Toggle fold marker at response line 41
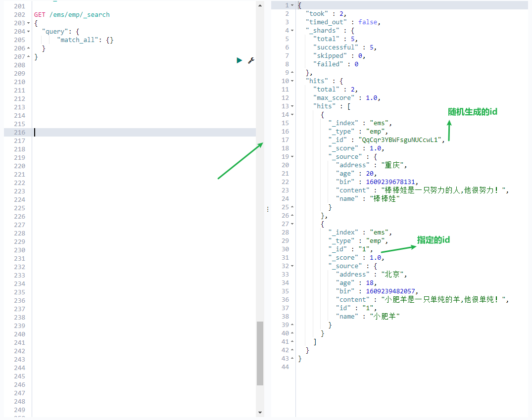Viewport: 532px width, 420px height. tap(292, 342)
